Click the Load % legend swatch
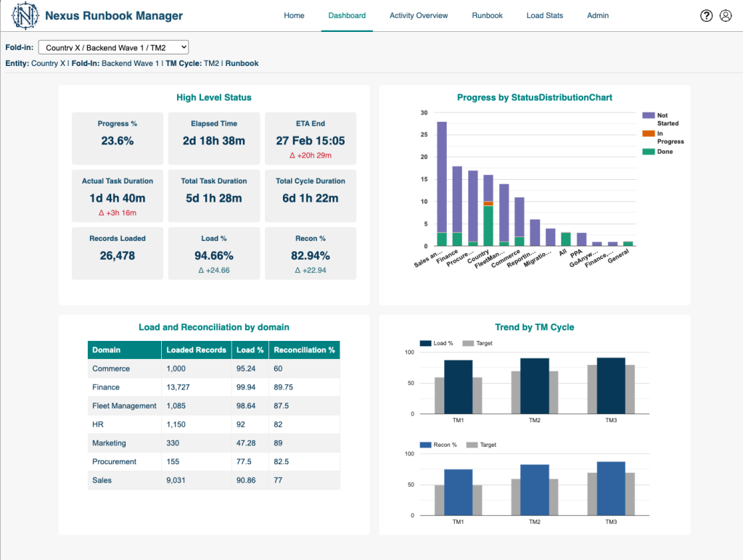Screen dimensions: 743x560 pyautogui.click(x=425, y=343)
